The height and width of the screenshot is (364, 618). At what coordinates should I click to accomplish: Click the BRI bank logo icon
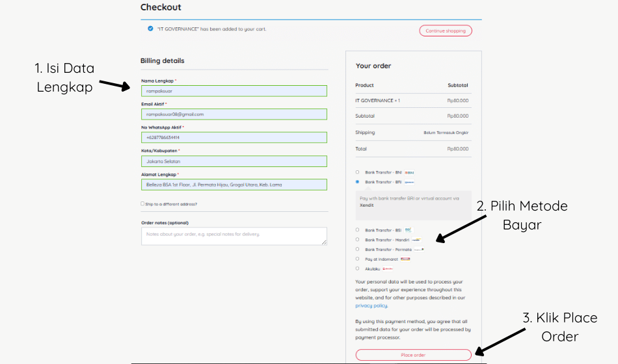pos(409,182)
